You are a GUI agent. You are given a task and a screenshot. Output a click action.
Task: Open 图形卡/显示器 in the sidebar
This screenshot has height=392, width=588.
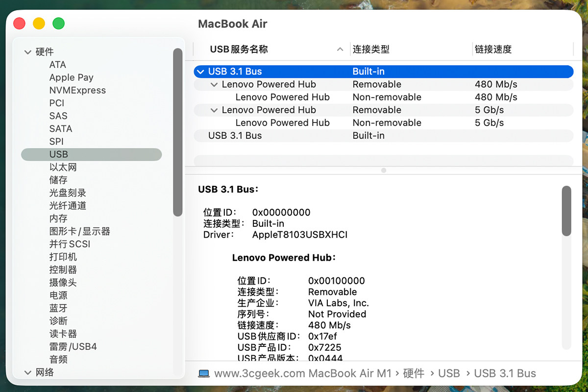79,231
